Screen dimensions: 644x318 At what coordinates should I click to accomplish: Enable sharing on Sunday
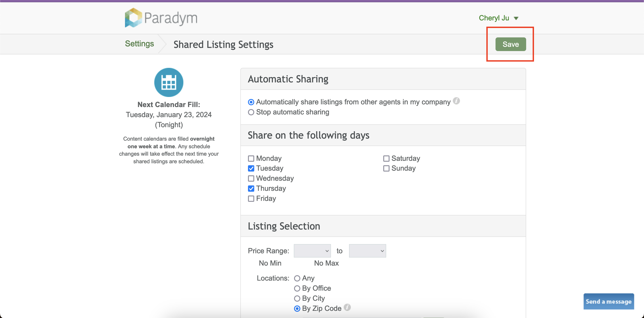tap(386, 168)
